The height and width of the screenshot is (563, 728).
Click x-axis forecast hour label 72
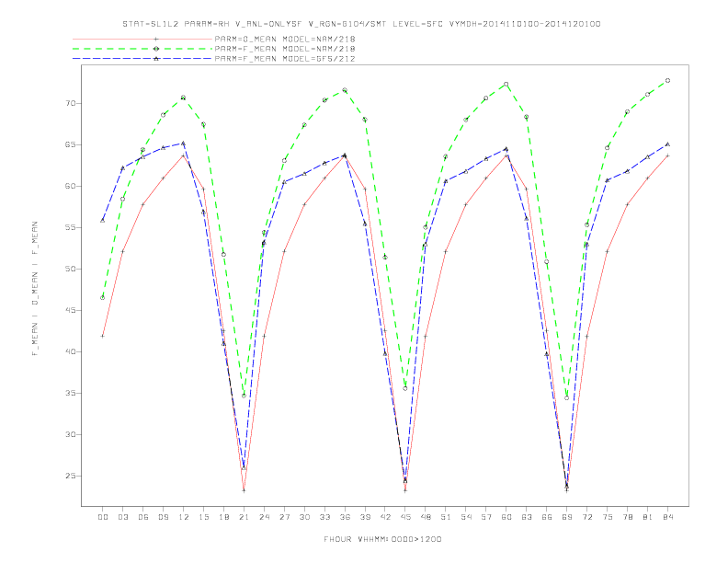point(587,517)
